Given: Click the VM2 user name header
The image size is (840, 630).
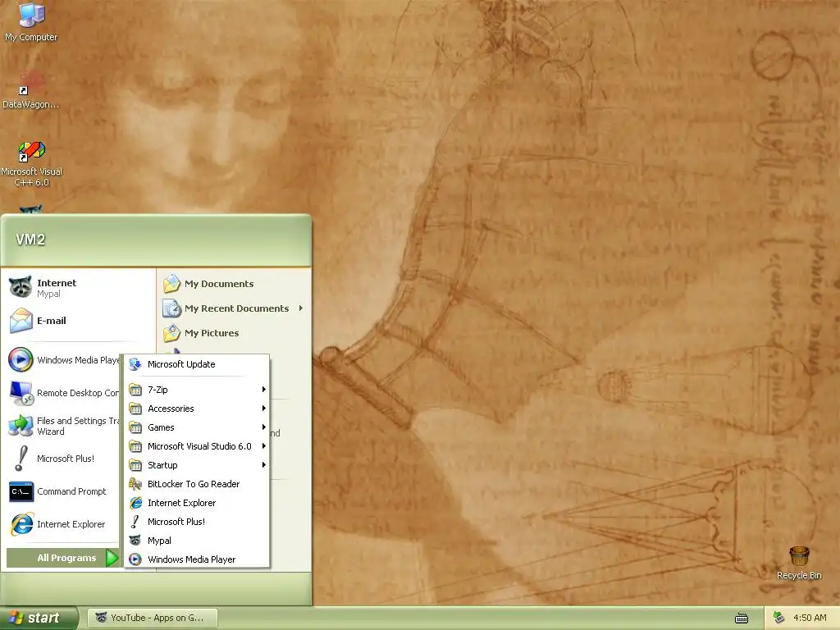Looking at the screenshot, I should click(30, 239).
